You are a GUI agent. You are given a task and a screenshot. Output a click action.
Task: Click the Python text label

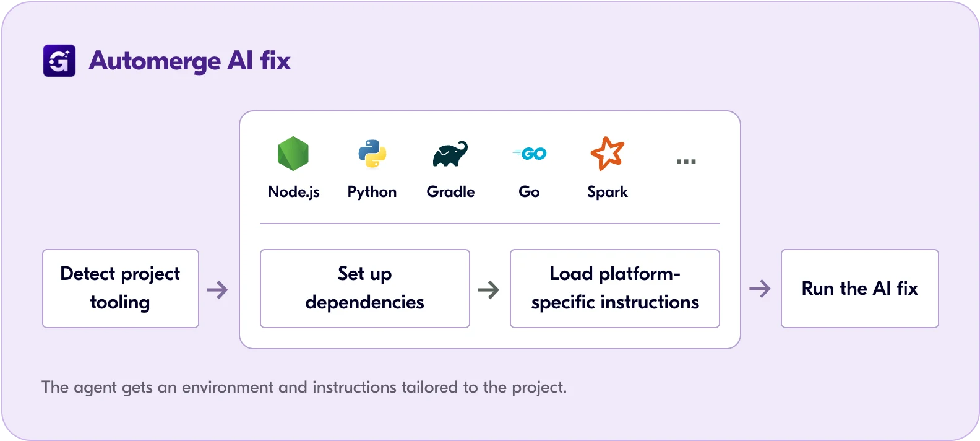[372, 192]
